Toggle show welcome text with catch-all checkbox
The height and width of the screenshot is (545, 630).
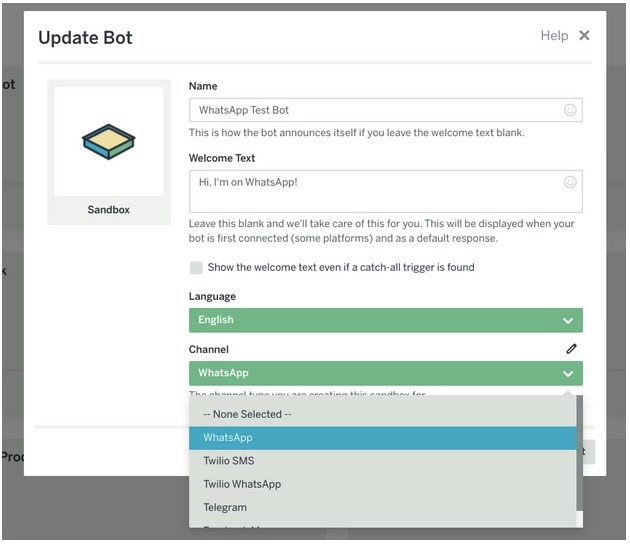[196, 268]
